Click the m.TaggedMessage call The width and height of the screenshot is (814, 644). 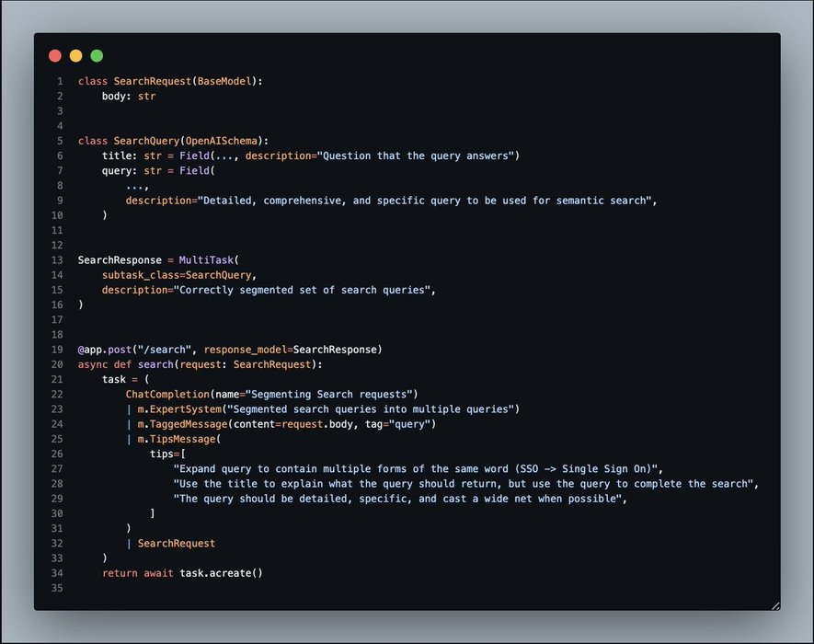click(x=186, y=424)
